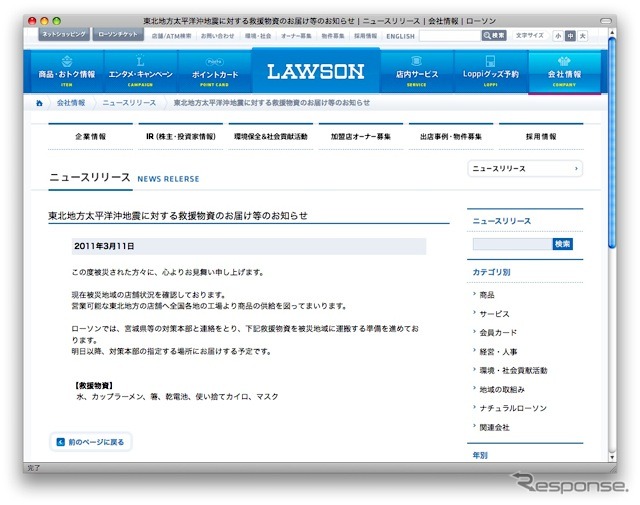Select the 加盟店オーナー募集 tab
This screenshot has width=640, height=505.
[361, 136]
